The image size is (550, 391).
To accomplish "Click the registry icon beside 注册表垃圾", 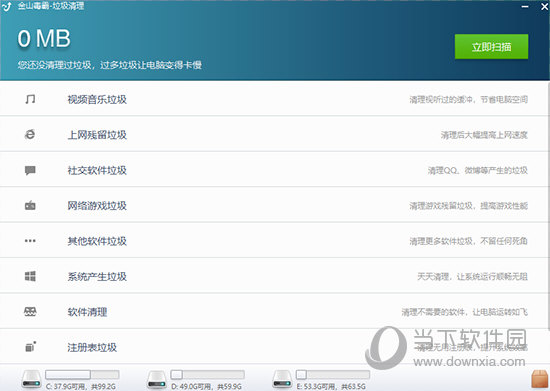I will (31, 347).
